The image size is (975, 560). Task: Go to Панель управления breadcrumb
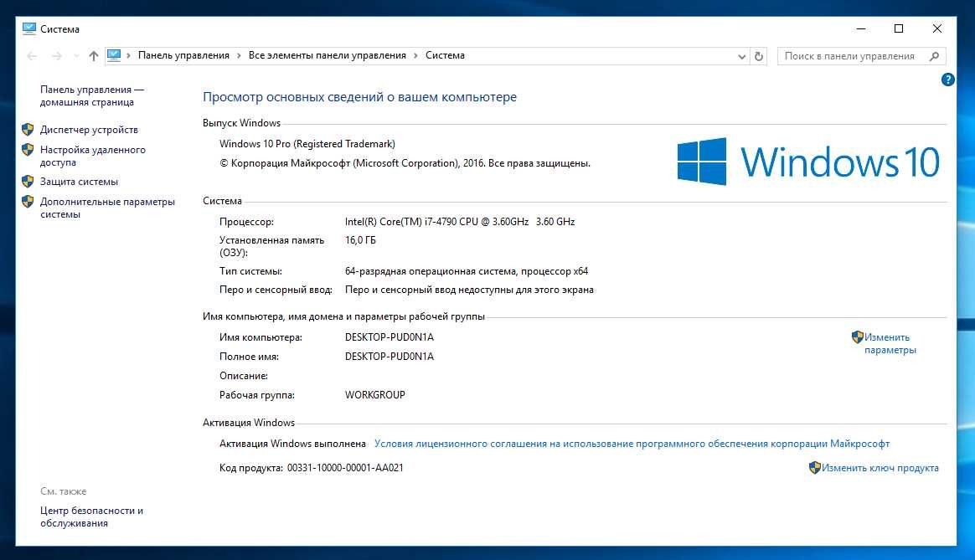(183, 55)
